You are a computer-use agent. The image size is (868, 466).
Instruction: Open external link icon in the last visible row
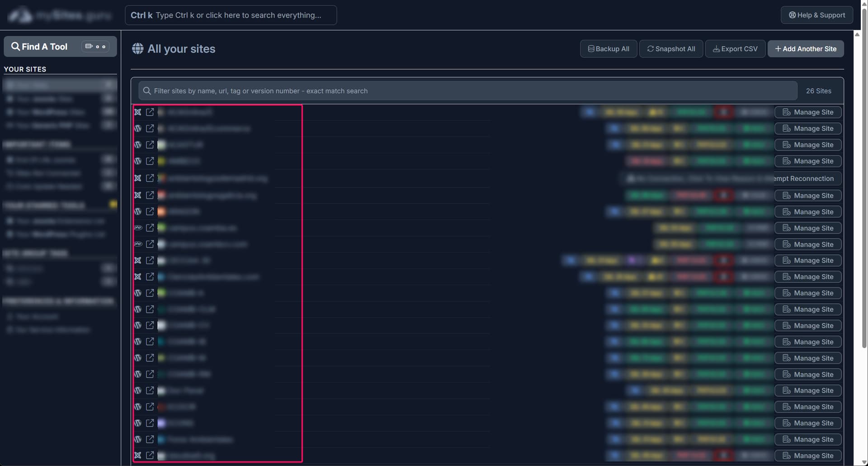click(x=150, y=456)
